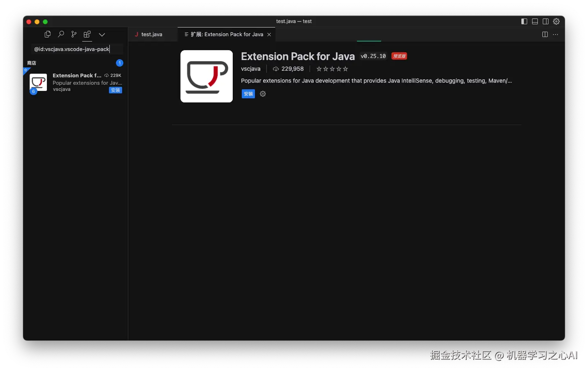Click the extension description text
The height and width of the screenshot is (371, 588).
pos(376,81)
